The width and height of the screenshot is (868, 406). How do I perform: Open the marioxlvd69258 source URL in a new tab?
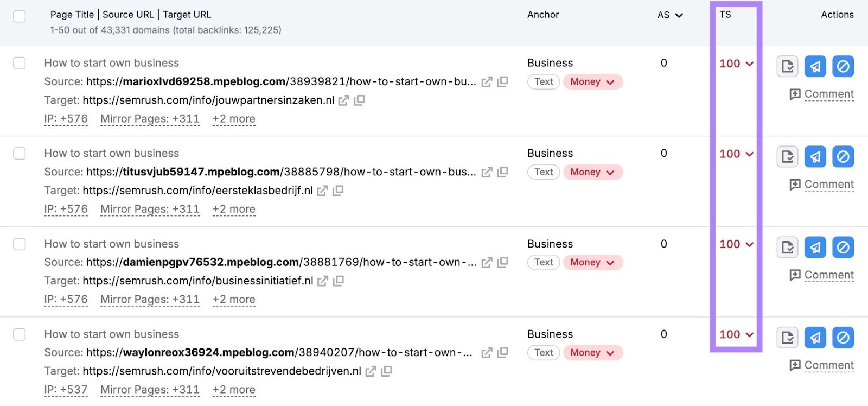pos(487,82)
